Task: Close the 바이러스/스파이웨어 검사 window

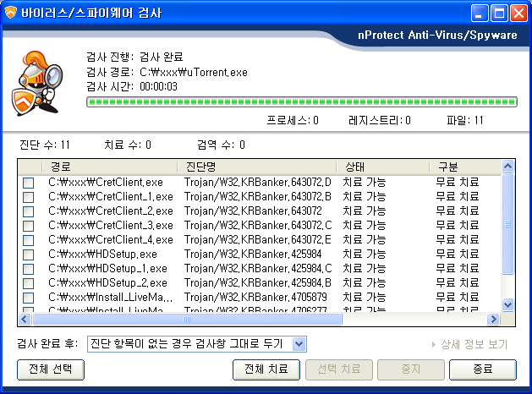Action: [x=519, y=14]
